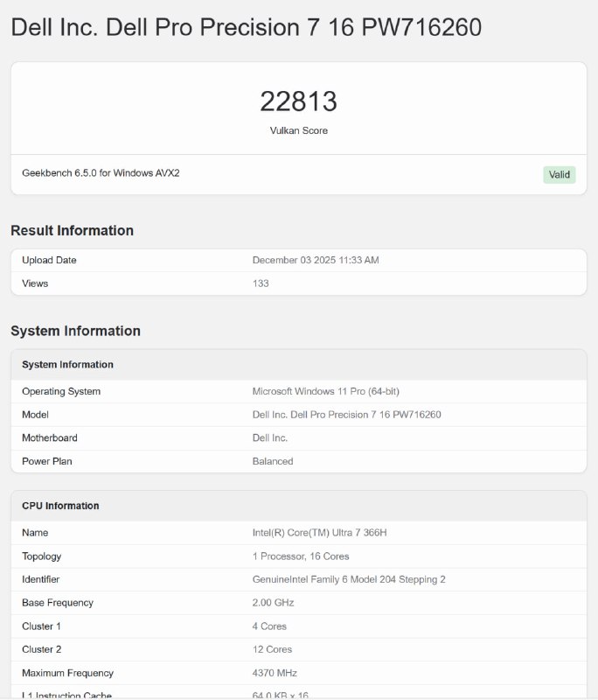Click the Base Frequency label
The image size is (598, 700).
tap(58, 603)
